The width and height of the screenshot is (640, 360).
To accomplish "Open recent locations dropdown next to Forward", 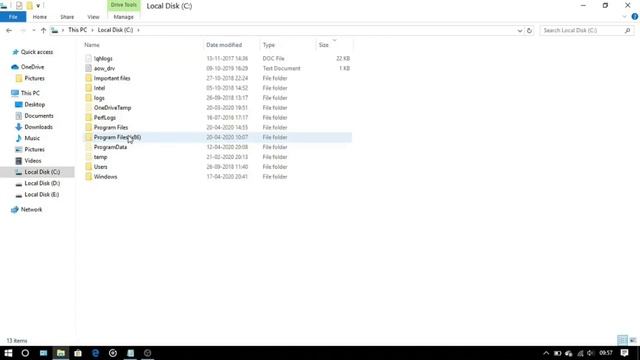I will click(33, 30).
